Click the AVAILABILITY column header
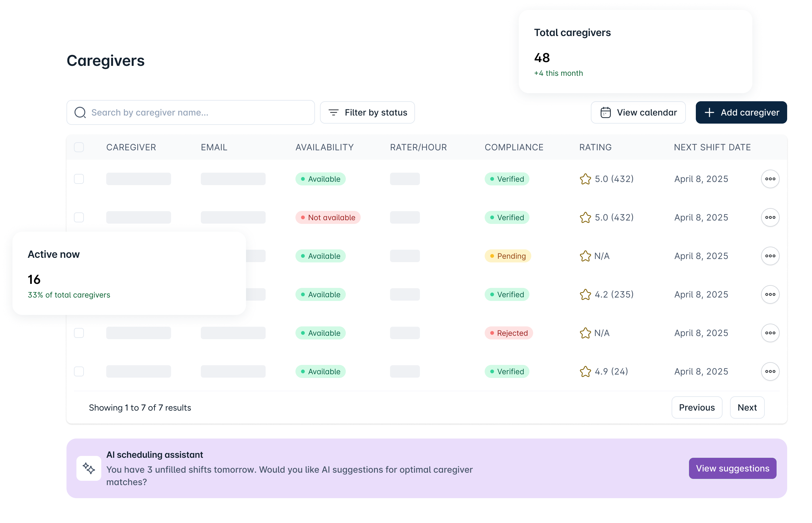Image resolution: width=812 pixels, height=523 pixels. pyautogui.click(x=324, y=147)
